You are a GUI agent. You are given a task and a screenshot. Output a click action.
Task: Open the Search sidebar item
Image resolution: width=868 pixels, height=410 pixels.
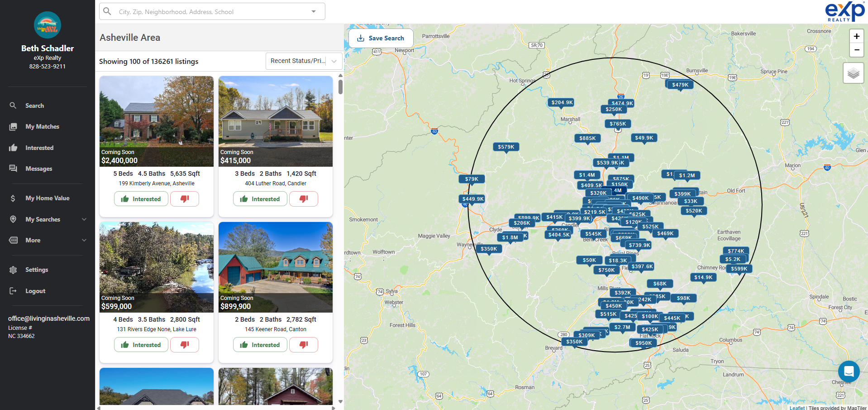tap(34, 106)
